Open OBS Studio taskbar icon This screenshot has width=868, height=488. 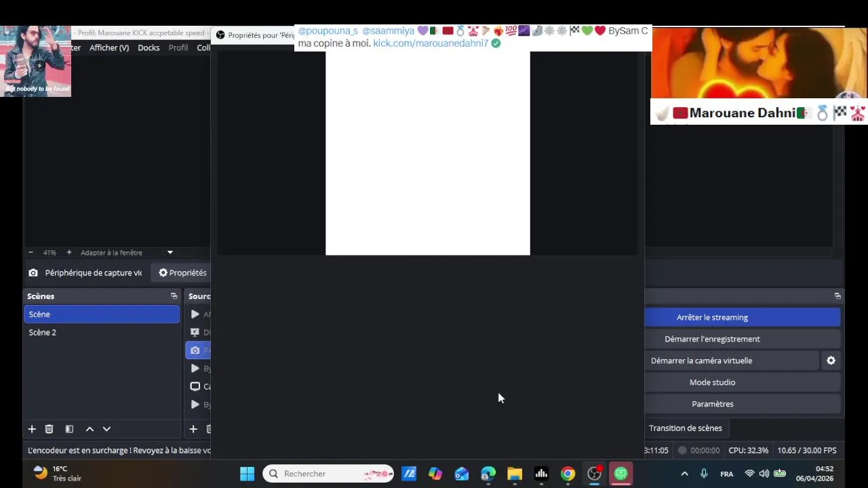594,474
